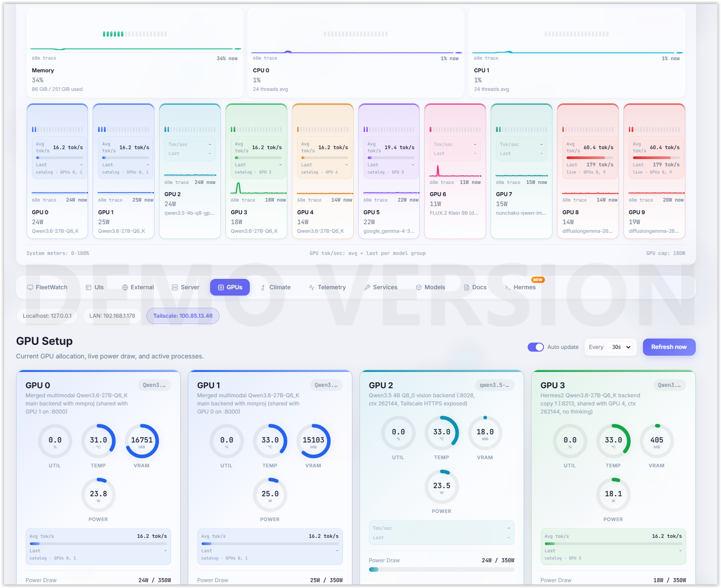Image resolution: width=721 pixels, height=588 pixels.
Task: Click the Hermes terminal prompt icon
Action: click(x=508, y=287)
